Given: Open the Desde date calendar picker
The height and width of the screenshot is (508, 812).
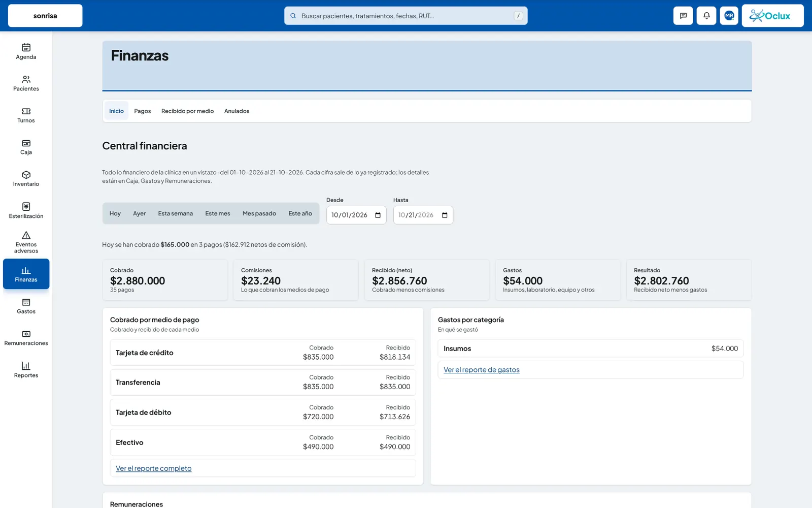Looking at the screenshot, I should click(378, 215).
